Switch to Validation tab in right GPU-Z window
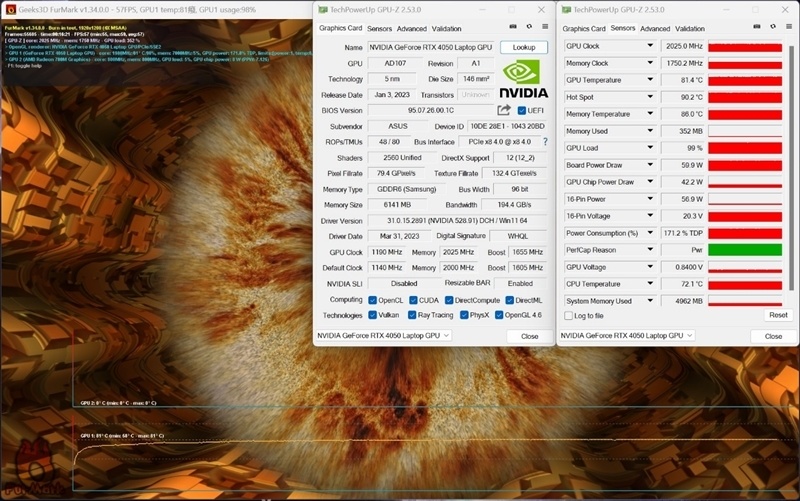 [x=690, y=29]
